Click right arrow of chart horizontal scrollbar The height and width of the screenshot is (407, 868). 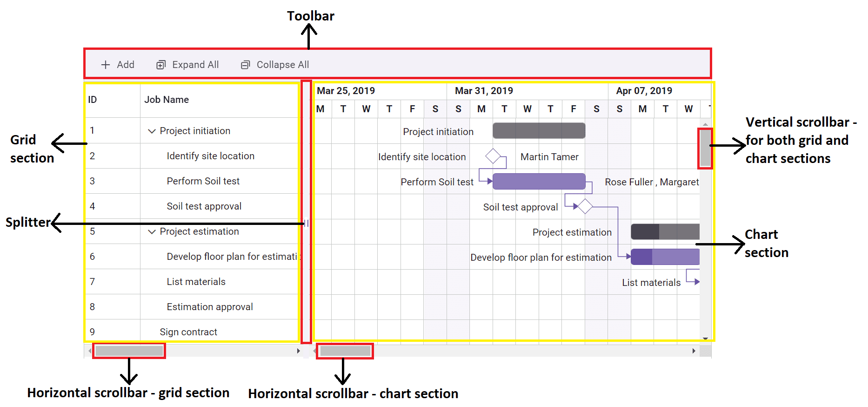click(693, 351)
